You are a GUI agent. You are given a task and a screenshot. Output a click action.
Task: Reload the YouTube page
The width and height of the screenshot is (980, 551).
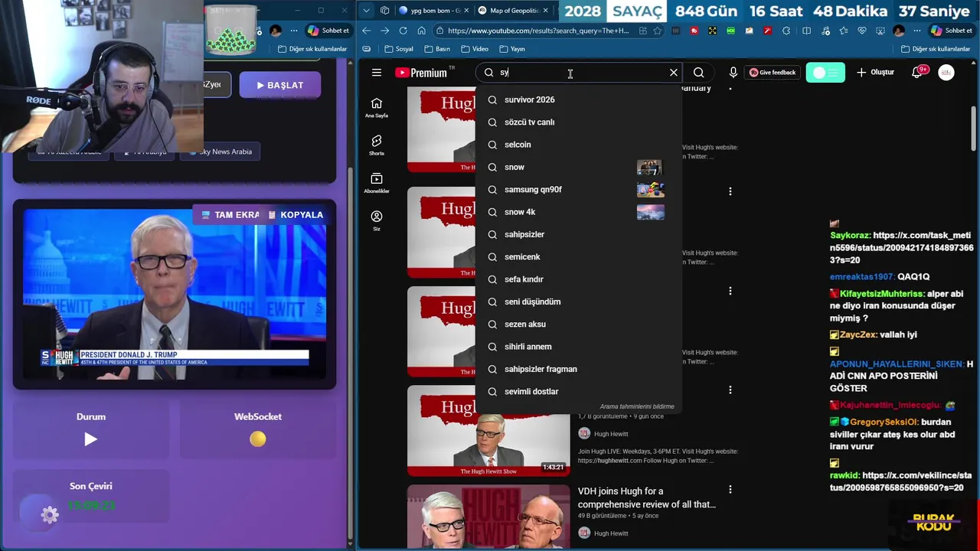pyautogui.click(x=403, y=31)
